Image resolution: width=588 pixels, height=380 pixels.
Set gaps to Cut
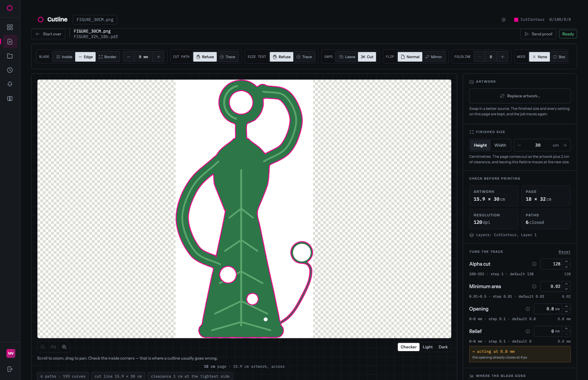367,57
